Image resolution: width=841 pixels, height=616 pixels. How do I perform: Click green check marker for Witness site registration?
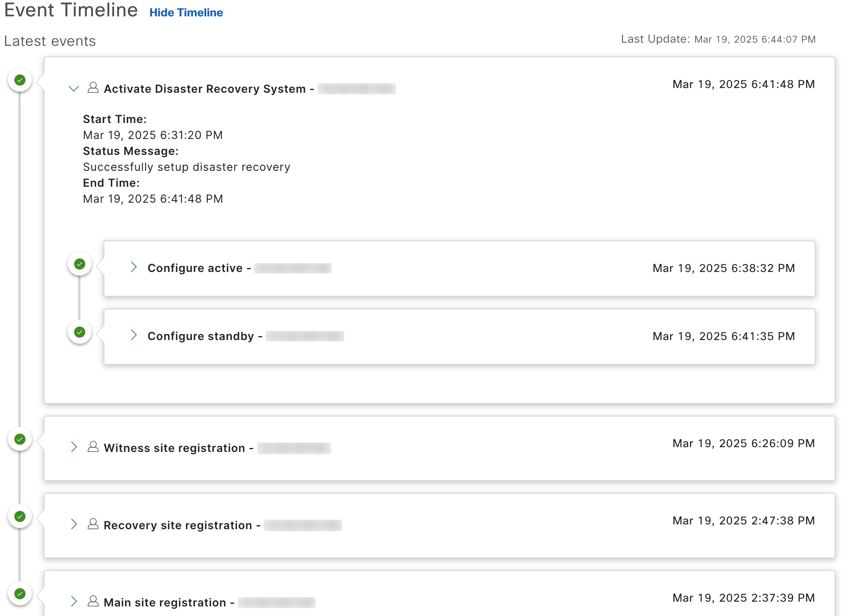pyautogui.click(x=20, y=439)
